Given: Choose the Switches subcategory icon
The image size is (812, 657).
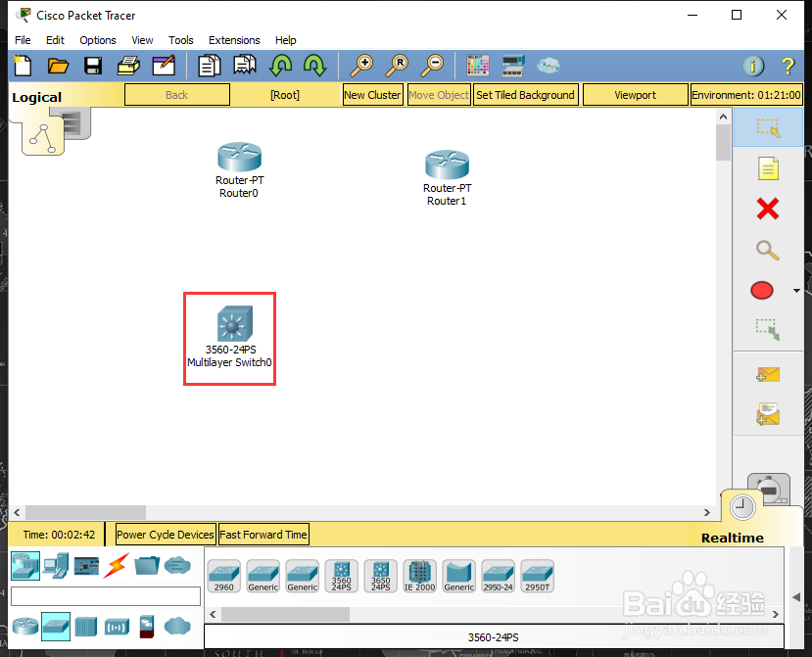Looking at the screenshot, I should click(x=56, y=627).
